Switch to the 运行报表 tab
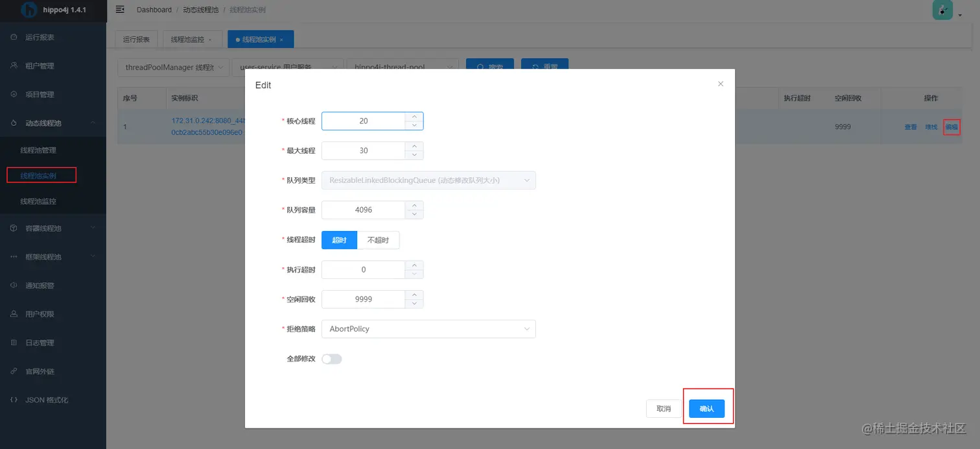The image size is (980, 449). pos(136,40)
